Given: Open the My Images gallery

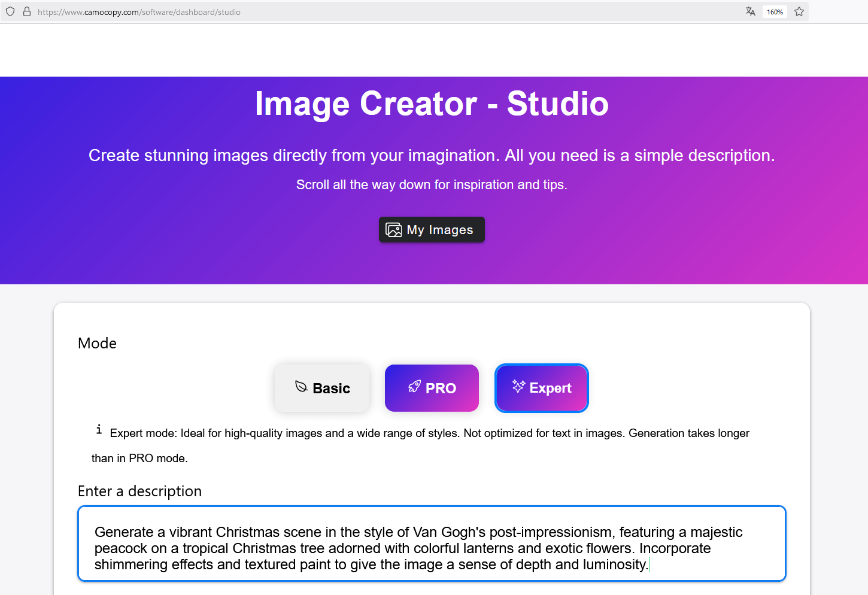Looking at the screenshot, I should 432,230.
